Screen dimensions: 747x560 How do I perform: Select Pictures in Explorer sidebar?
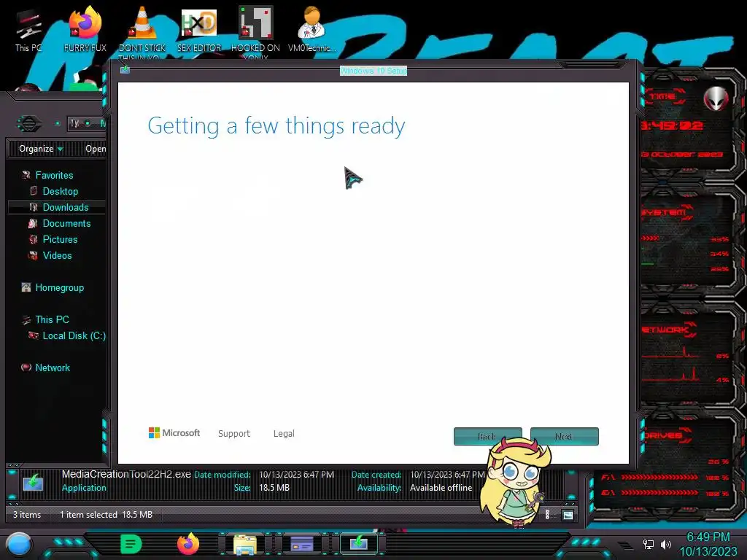pos(60,239)
